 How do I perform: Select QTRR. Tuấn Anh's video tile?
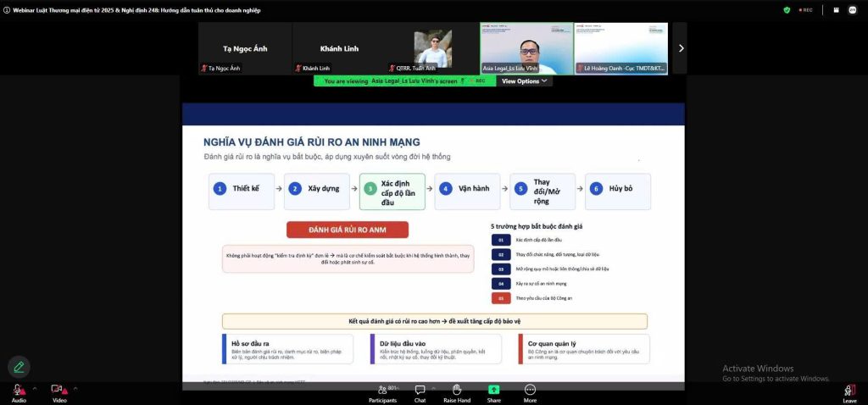click(x=433, y=48)
